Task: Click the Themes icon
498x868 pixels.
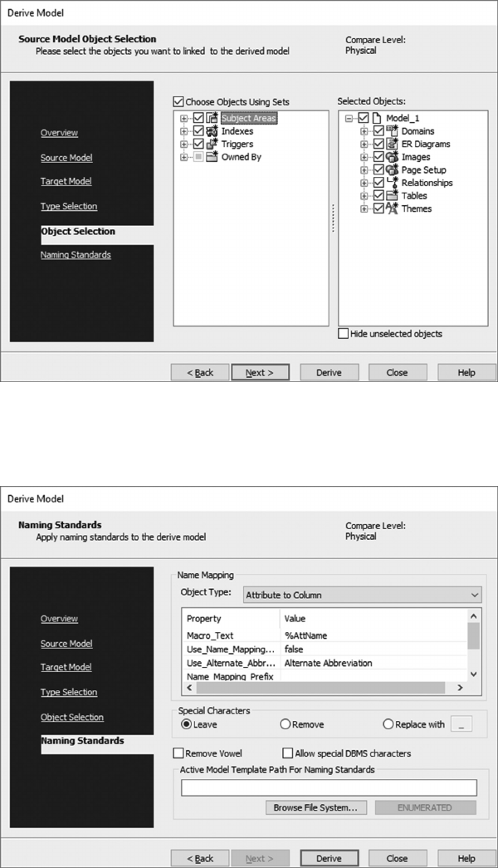Action: [392, 208]
